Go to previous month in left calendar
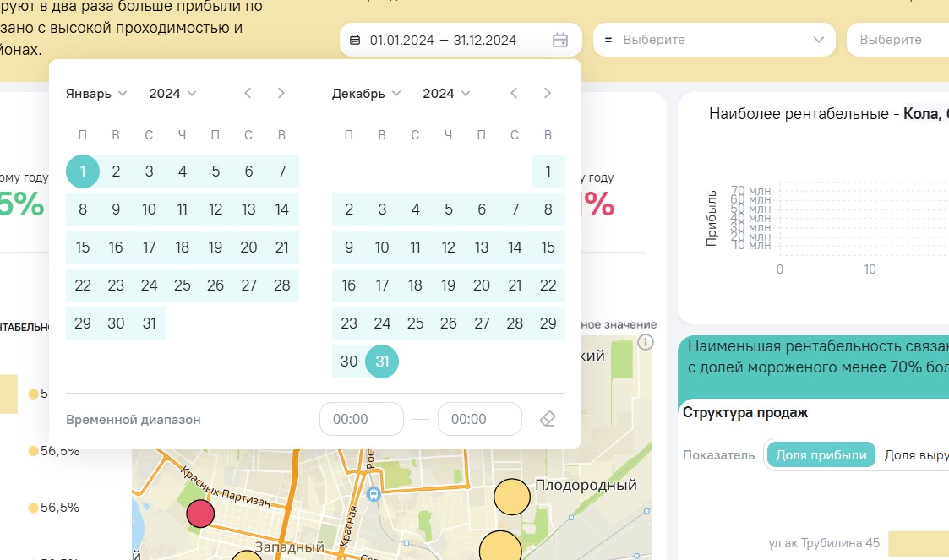Viewport: 949px width, 560px height. 248,93
